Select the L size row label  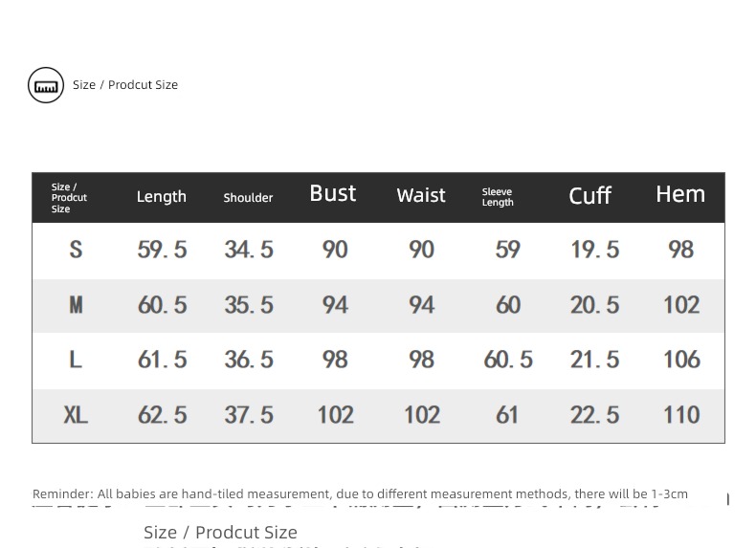click(76, 360)
